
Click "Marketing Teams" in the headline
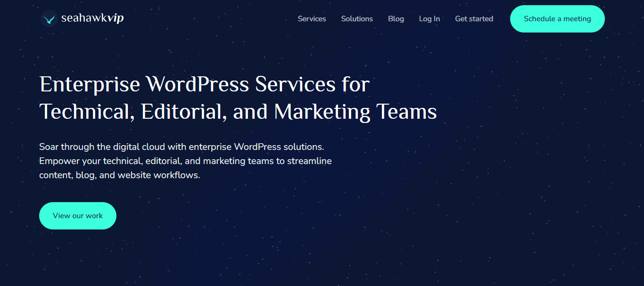355,112
